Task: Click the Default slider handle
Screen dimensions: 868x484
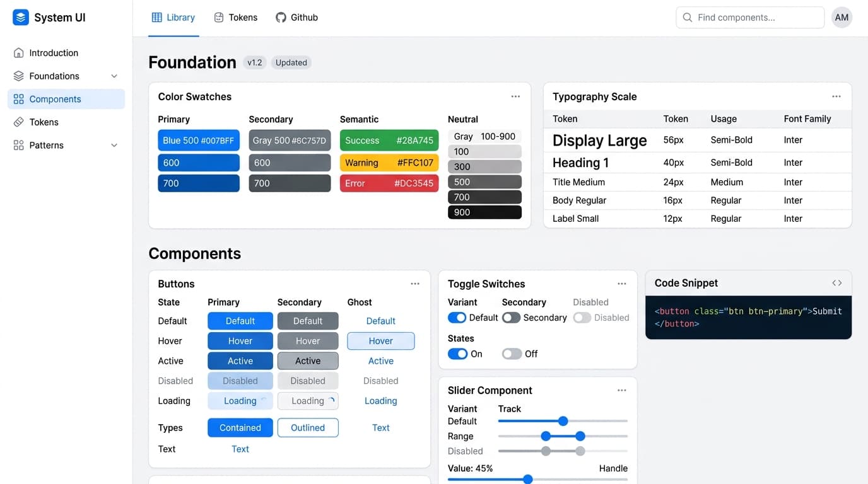Action: tap(563, 421)
